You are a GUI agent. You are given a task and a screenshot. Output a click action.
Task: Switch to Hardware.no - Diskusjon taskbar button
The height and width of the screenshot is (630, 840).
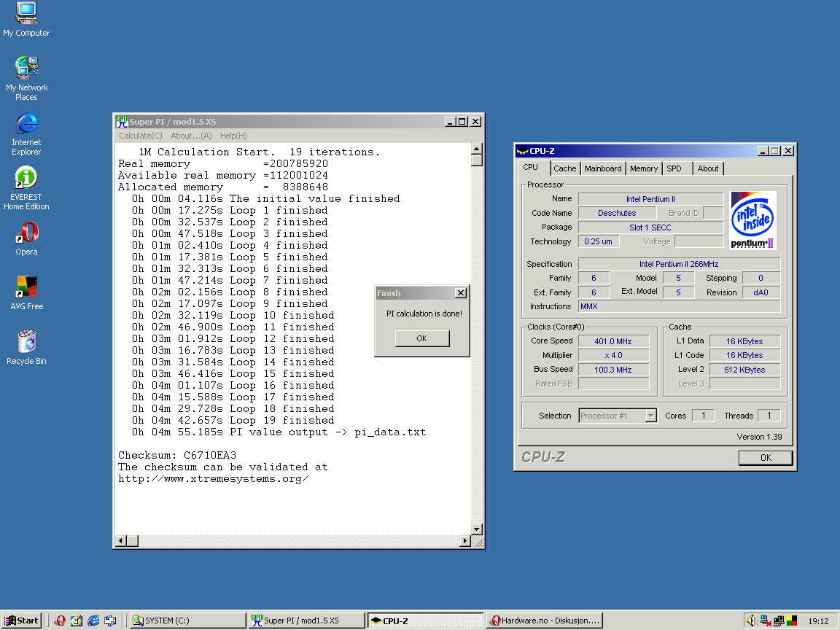pos(544,621)
